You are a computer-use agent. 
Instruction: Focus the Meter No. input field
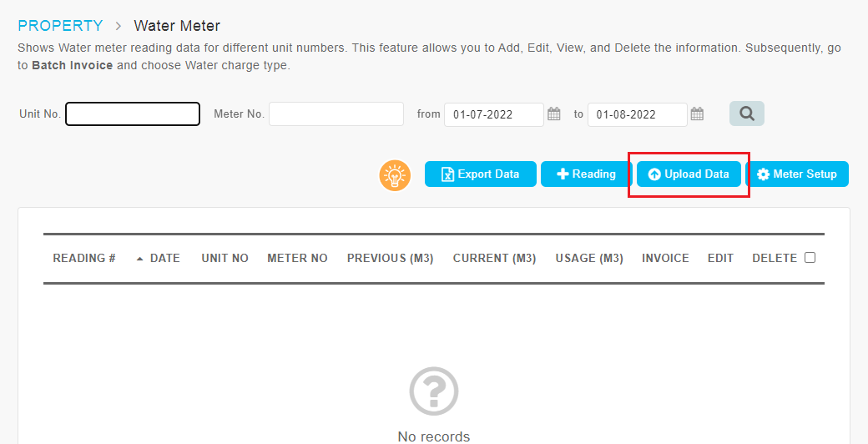(336, 114)
